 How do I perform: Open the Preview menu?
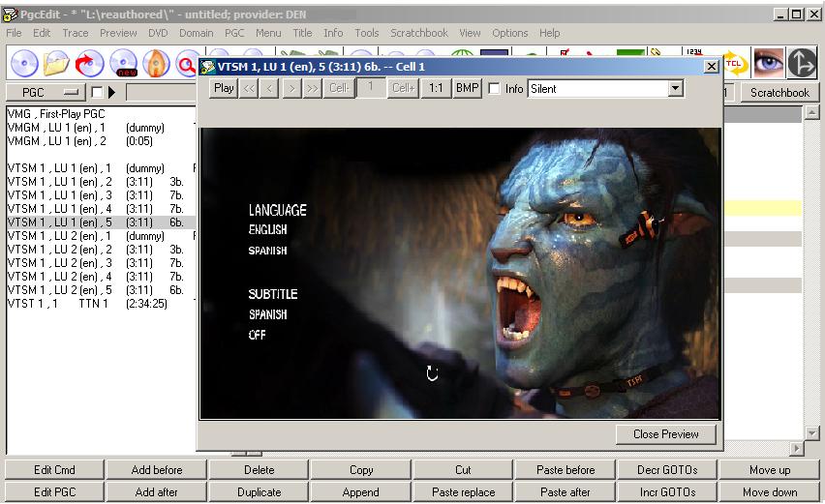click(x=118, y=33)
